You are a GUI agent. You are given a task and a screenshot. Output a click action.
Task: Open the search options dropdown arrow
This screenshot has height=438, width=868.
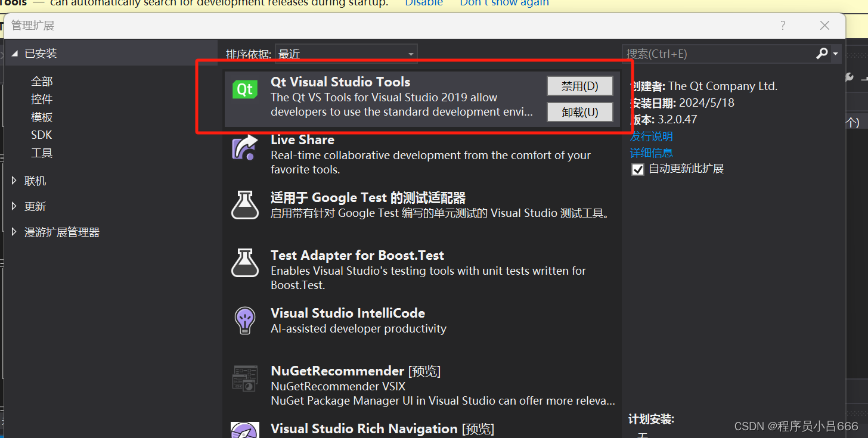[835, 54]
